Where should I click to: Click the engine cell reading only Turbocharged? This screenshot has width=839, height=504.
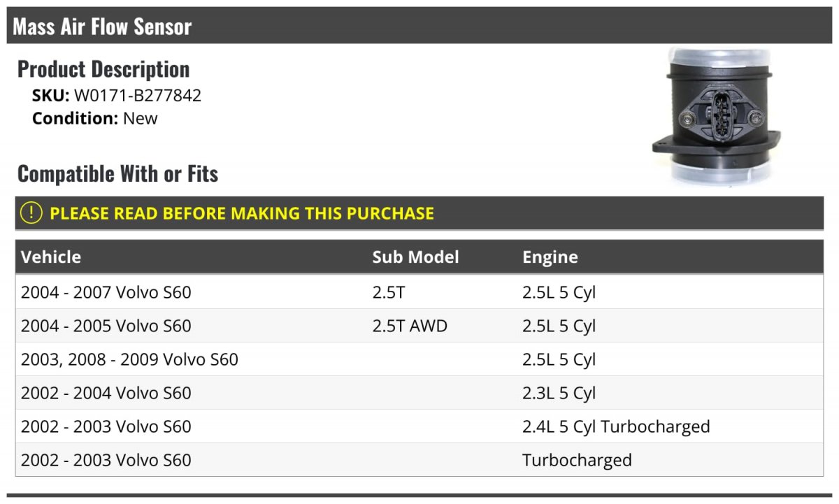click(577, 460)
